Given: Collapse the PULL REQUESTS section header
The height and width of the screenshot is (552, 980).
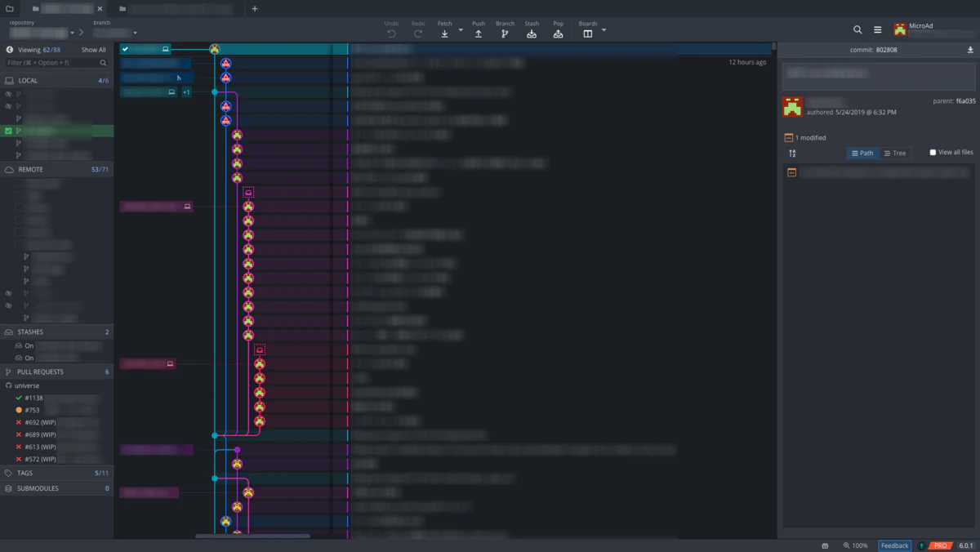Looking at the screenshot, I should (x=56, y=372).
